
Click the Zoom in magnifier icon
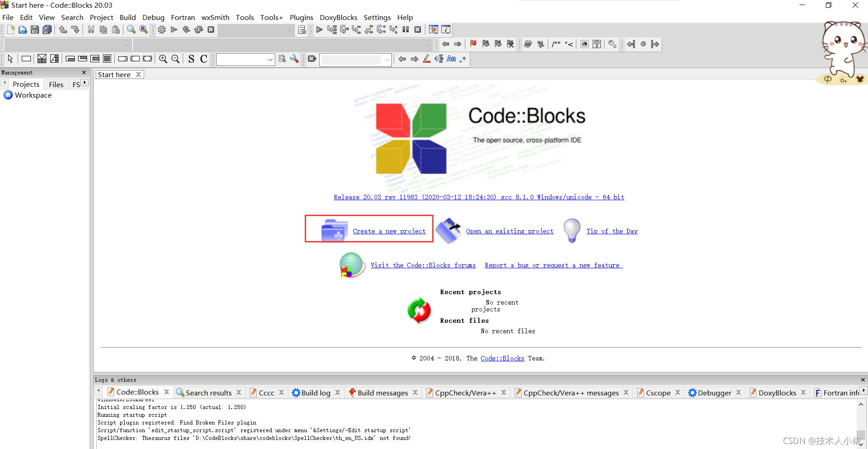(x=163, y=59)
